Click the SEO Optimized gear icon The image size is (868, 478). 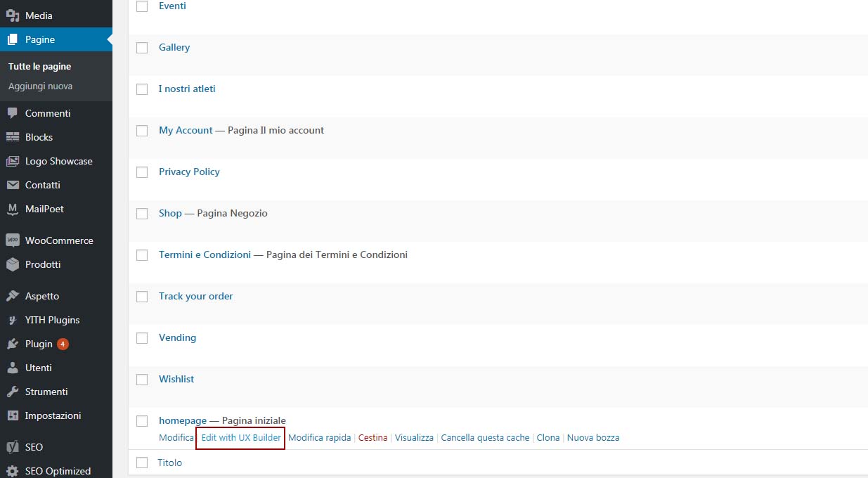point(13,471)
